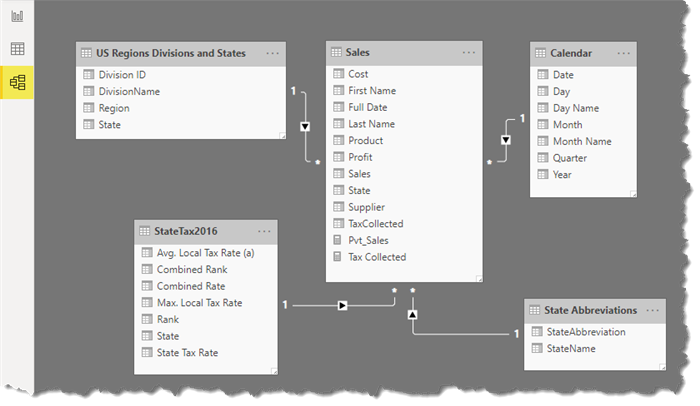Screen dimensions: 700x406
Task: Click the Sales table header title
Action: pyautogui.click(x=357, y=52)
